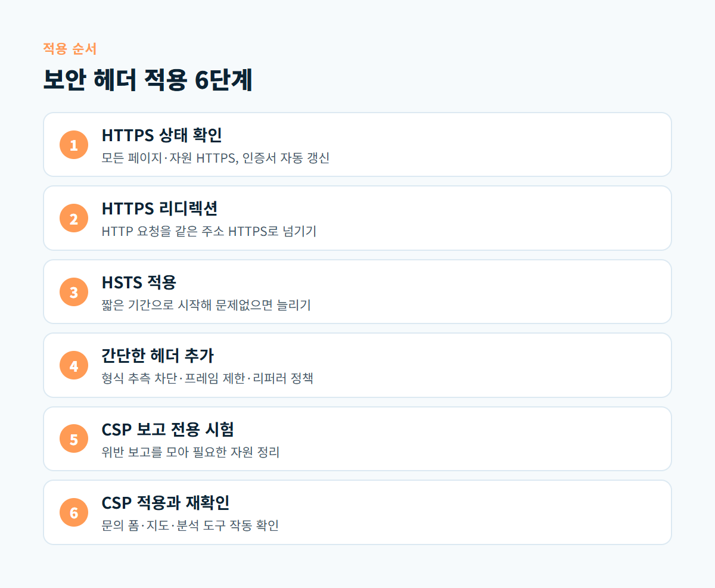Click the title '간단한 헤더 추가'
715x588 pixels.
[x=158, y=356]
